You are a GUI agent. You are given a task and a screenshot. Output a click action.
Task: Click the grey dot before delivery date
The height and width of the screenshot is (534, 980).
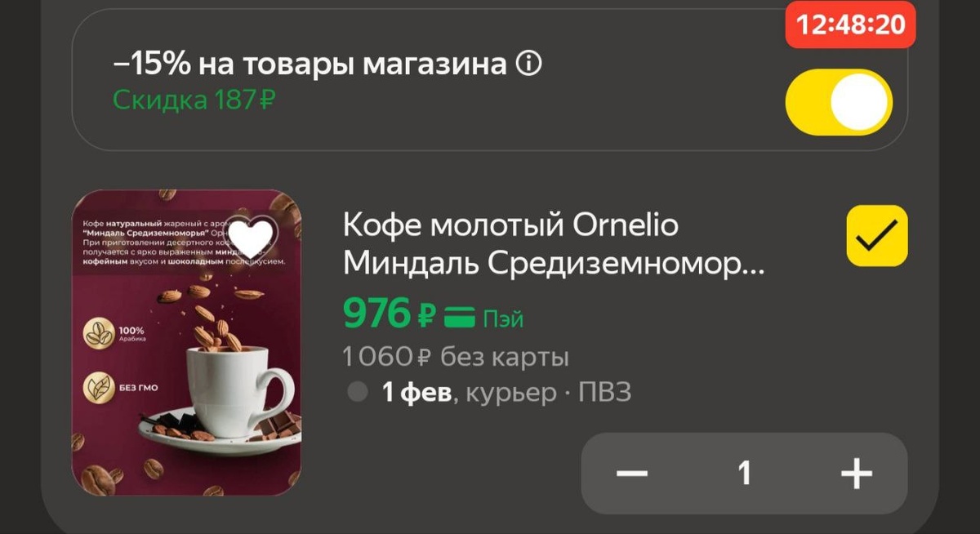[x=358, y=393]
